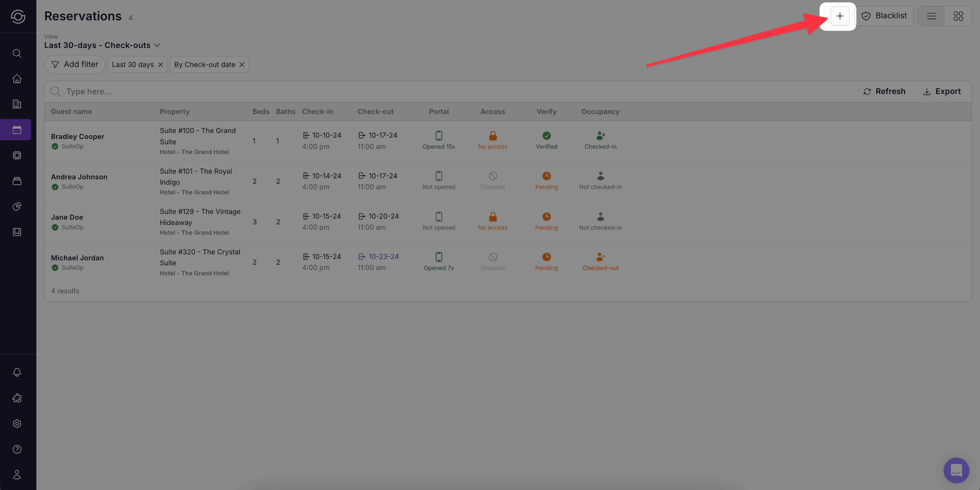980x490 pixels.
Task: Click the Type here search field
Action: coord(153,91)
